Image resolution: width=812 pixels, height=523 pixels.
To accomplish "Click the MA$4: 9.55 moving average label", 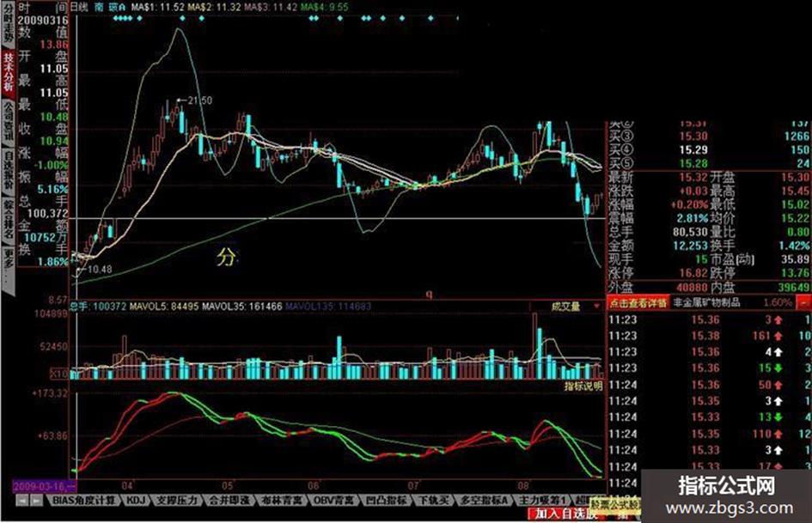I will coord(324,7).
